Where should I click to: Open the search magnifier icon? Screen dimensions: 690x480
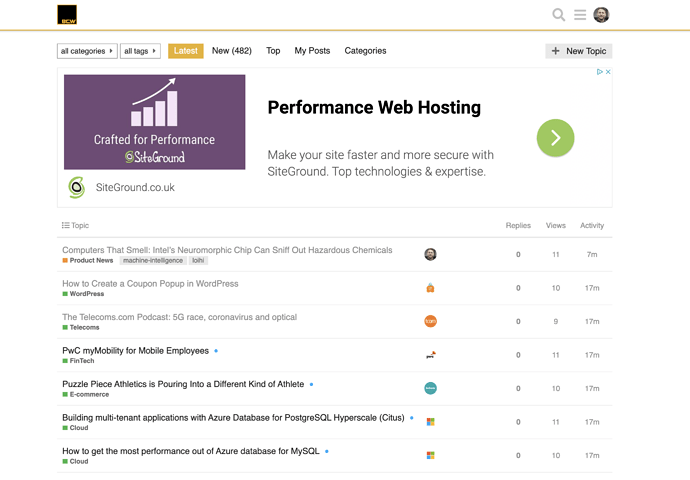click(558, 15)
